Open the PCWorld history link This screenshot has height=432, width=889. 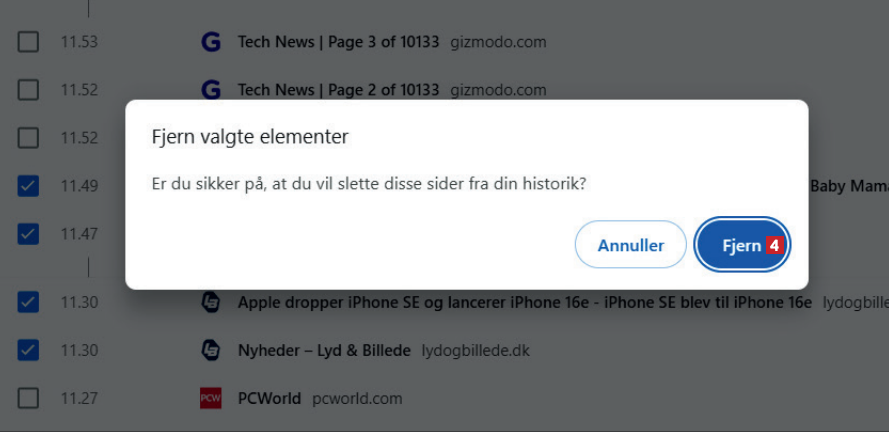pos(269,398)
